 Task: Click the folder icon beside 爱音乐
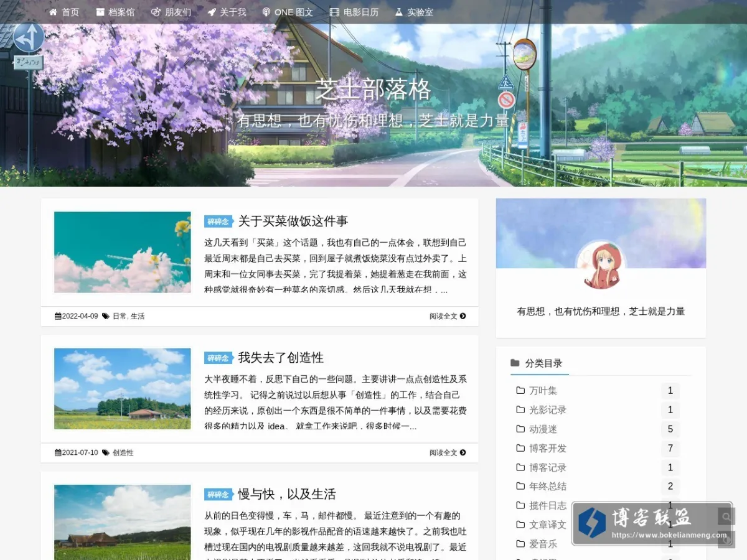pyautogui.click(x=520, y=544)
